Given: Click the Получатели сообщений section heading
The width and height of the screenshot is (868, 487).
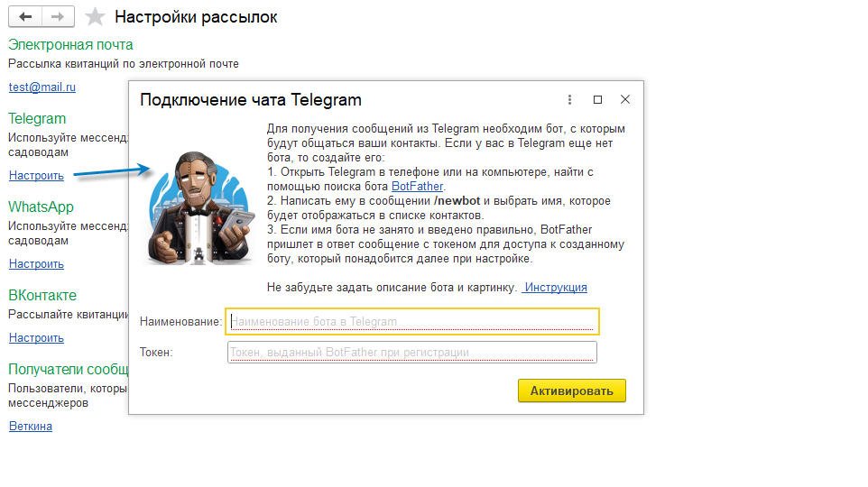Looking at the screenshot, I should click(x=68, y=369).
